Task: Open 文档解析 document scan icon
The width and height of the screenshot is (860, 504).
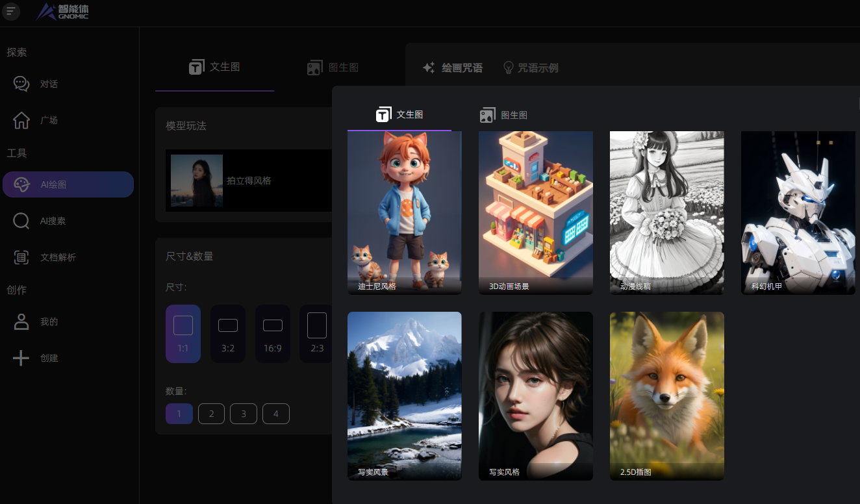Action: pos(21,257)
